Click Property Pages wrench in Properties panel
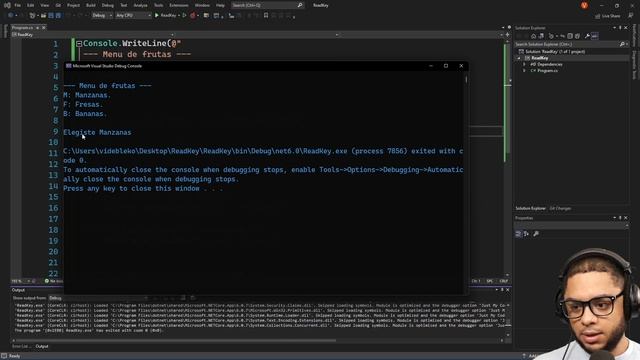This screenshot has height=360, width=640. [536, 234]
